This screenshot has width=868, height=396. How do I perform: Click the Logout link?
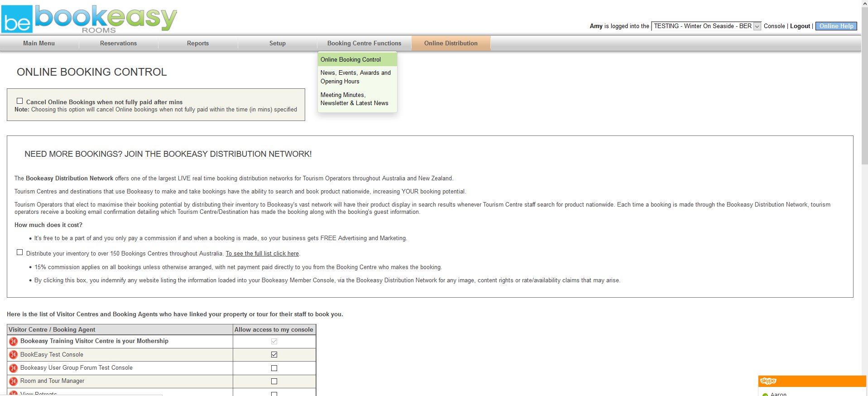point(800,26)
